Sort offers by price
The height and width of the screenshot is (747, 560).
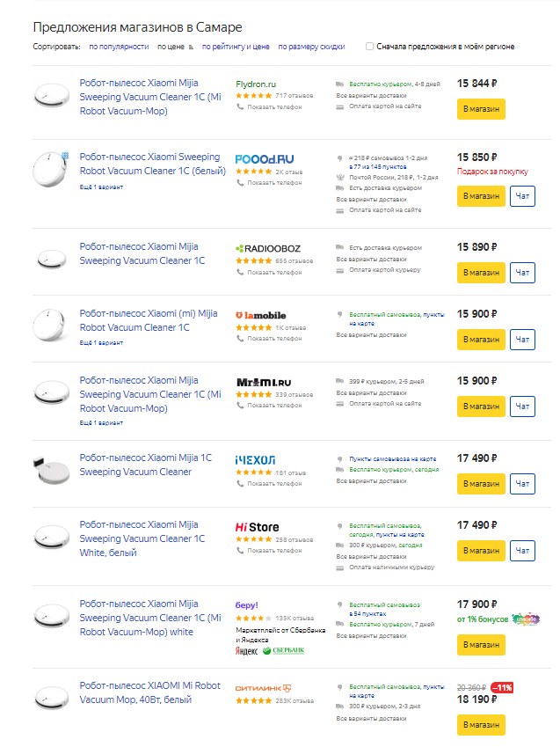[x=171, y=47]
